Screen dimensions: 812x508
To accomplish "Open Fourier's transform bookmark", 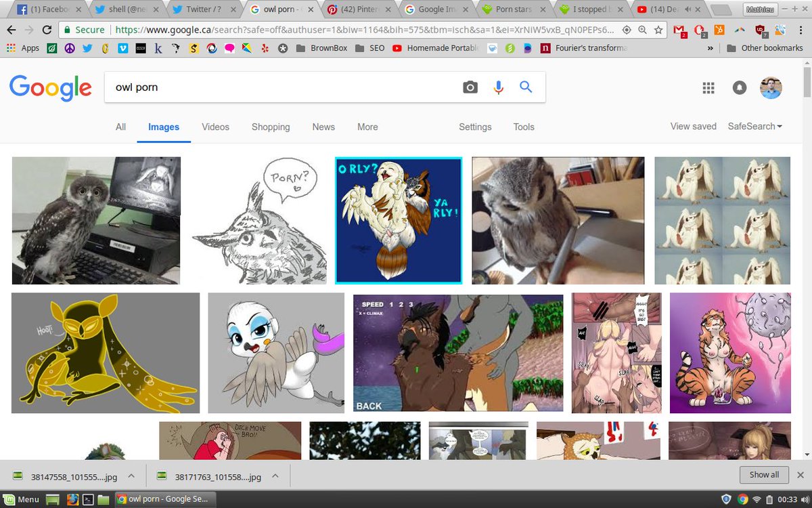I will 584,48.
